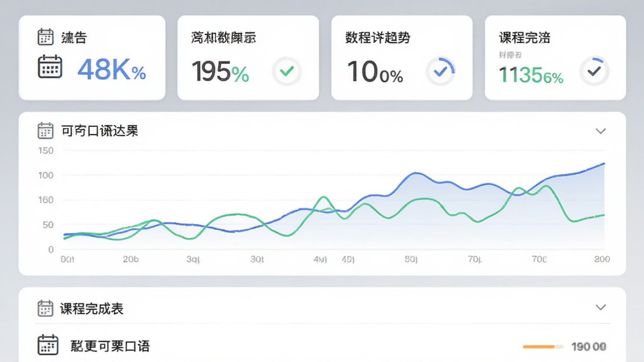Click the small calendar icon in the 48K% card

[x=45, y=37]
